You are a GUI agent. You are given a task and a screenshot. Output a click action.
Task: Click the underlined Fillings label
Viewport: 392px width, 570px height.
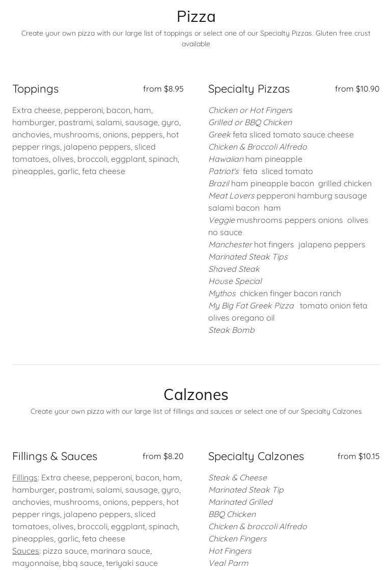coord(25,478)
